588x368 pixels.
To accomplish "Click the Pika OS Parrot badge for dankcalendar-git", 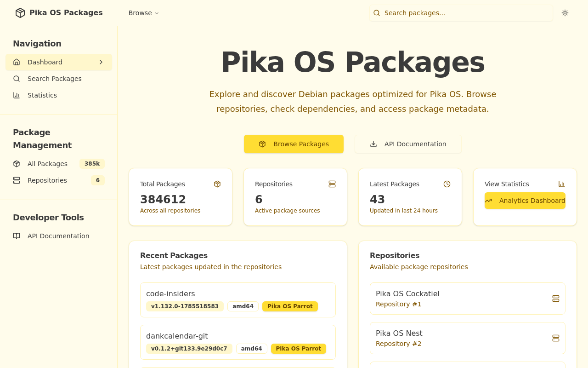I will [299, 349].
